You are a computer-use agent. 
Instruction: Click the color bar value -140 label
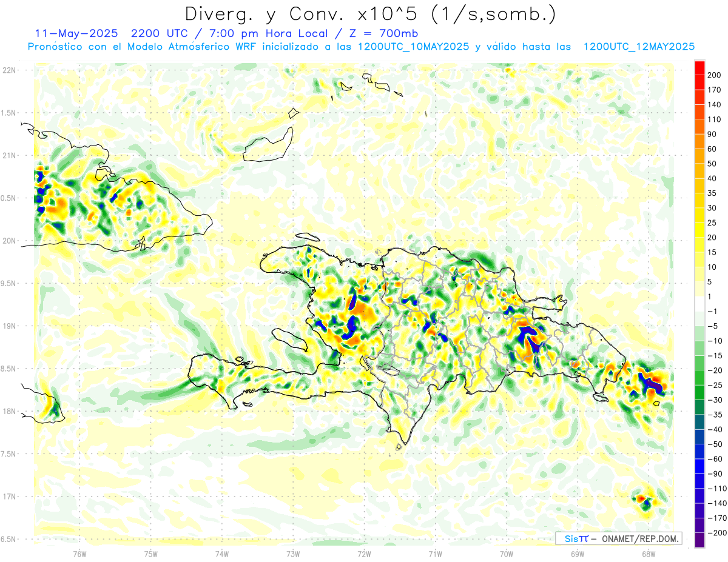point(718,503)
